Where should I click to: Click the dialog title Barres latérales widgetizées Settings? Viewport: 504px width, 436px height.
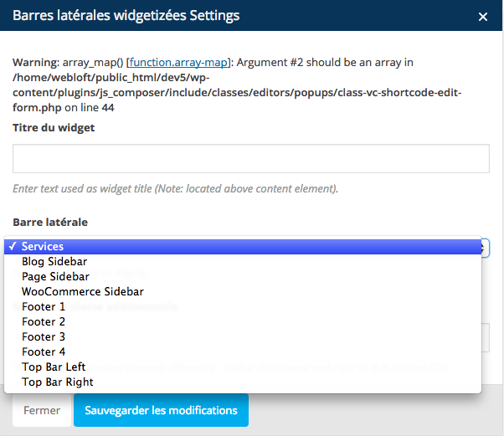126,15
